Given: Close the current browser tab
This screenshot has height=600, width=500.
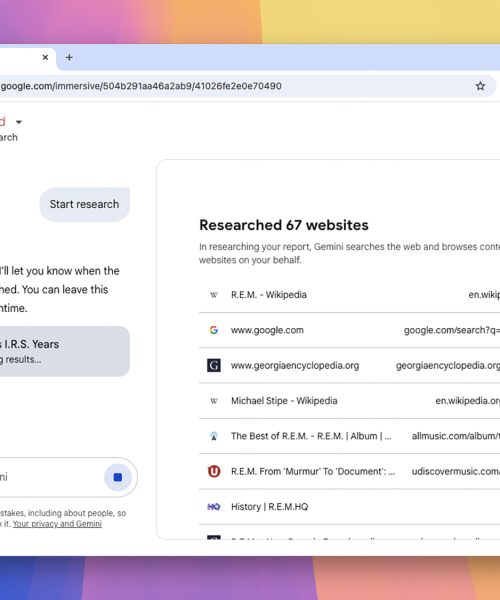Looking at the screenshot, I should [x=45, y=57].
